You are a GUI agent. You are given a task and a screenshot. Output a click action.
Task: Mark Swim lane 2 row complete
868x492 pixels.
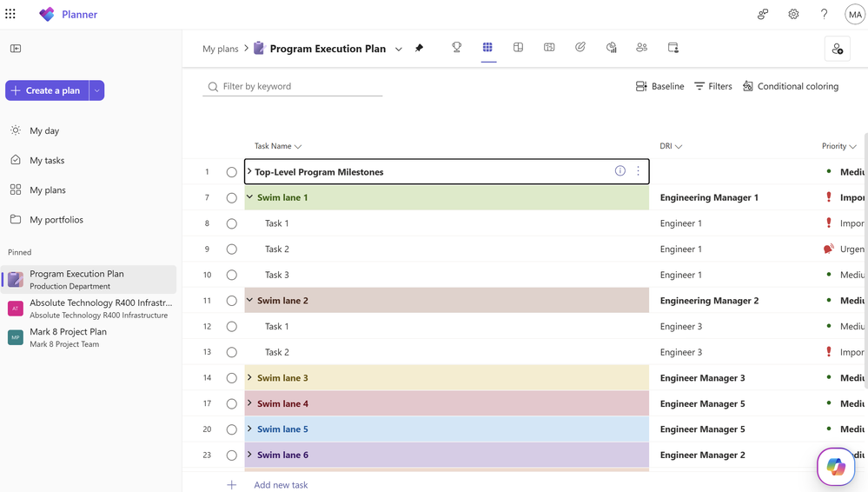tap(232, 301)
